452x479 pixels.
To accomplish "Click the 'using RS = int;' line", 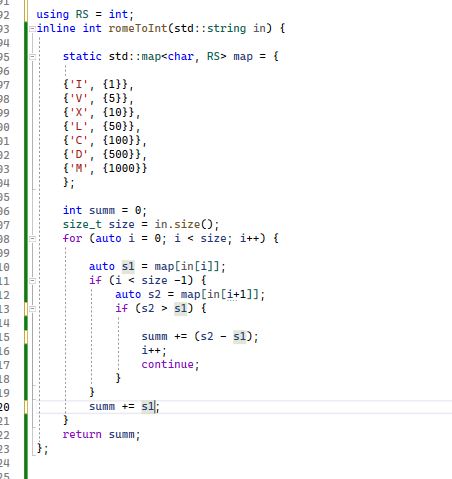I will coord(85,14).
